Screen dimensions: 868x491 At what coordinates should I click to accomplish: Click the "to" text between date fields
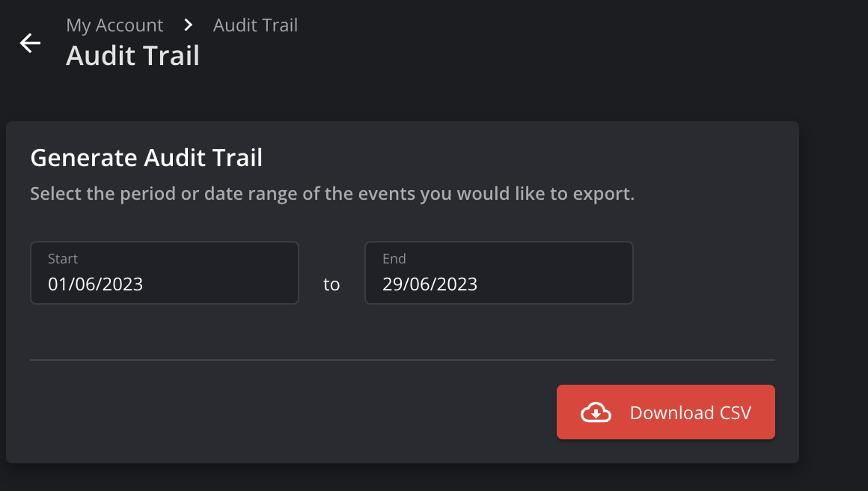[x=331, y=285]
